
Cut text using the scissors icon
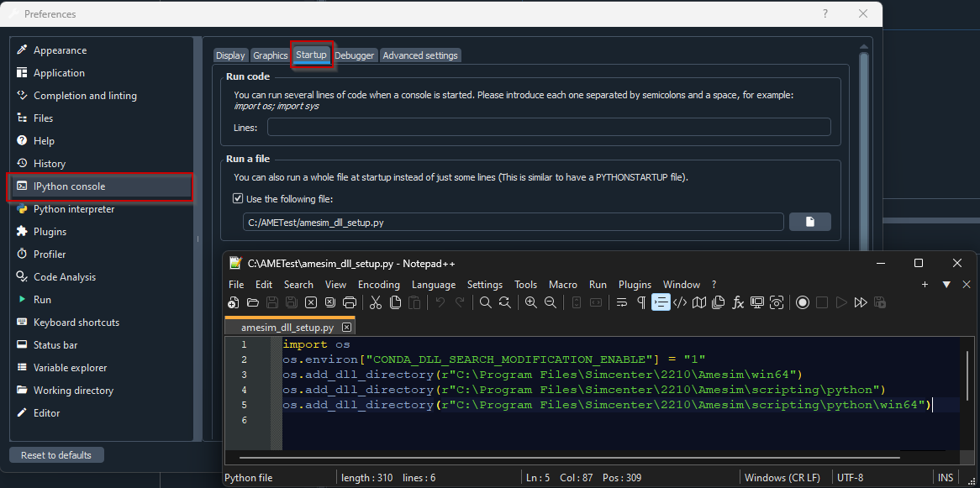375,302
